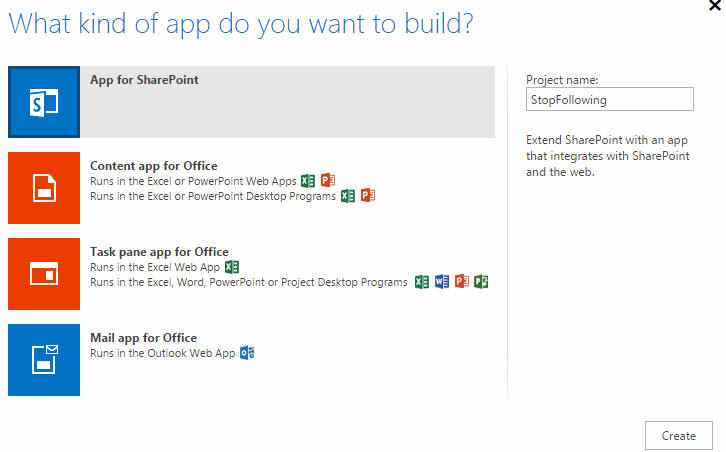The image size is (726, 452).
Task: Focus the Project name text field
Action: click(x=608, y=99)
